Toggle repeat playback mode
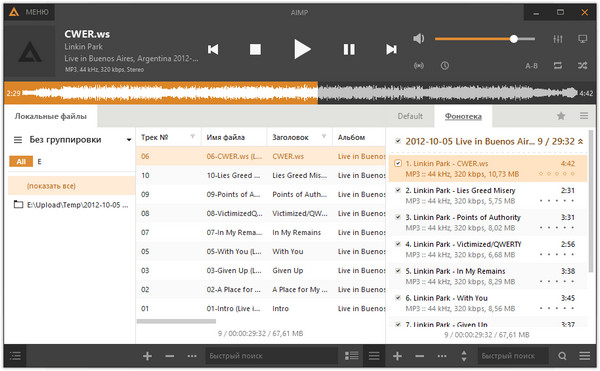Image resolution: width=600 pixels, height=371 pixels. pyautogui.click(x=558, y=66)
